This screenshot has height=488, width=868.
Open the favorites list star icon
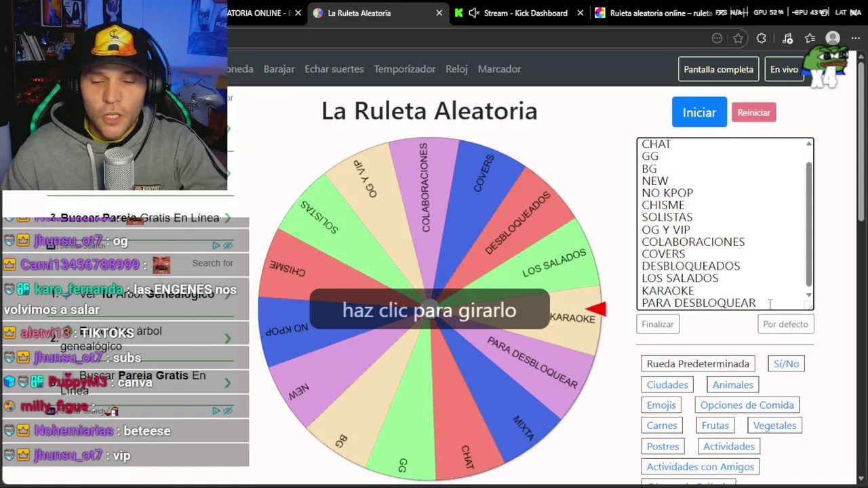point(810,39)
